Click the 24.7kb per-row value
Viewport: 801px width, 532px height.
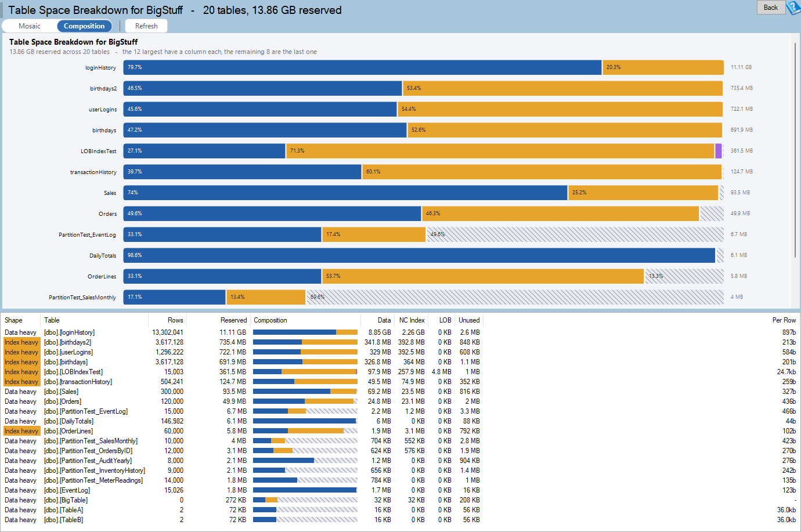(x=786, y=372)
